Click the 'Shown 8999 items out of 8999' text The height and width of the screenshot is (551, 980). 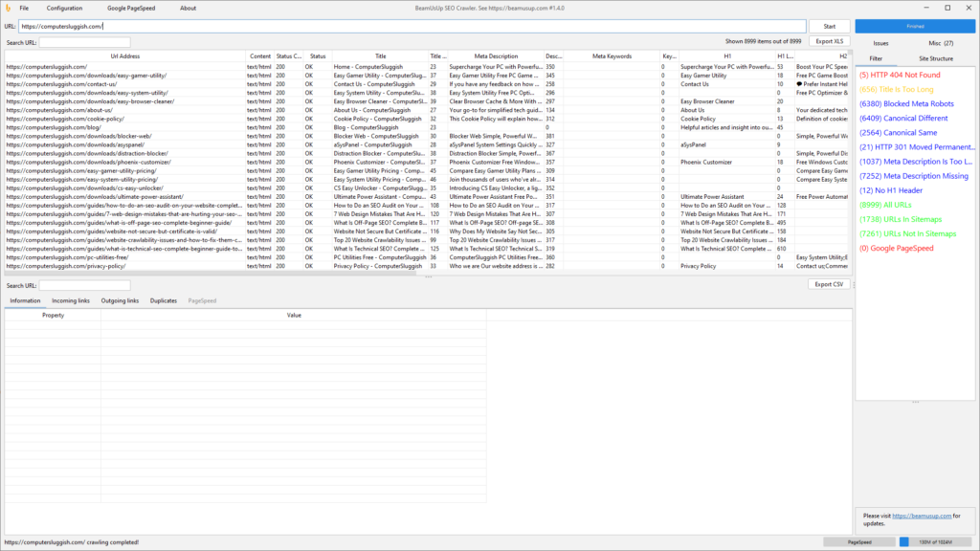[x=763, y=41]
